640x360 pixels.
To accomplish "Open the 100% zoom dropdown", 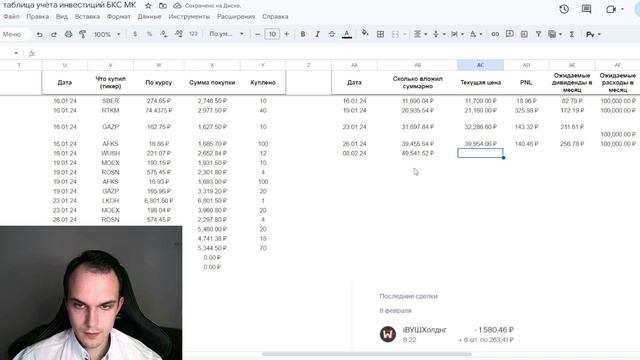I will click(107, 35).
